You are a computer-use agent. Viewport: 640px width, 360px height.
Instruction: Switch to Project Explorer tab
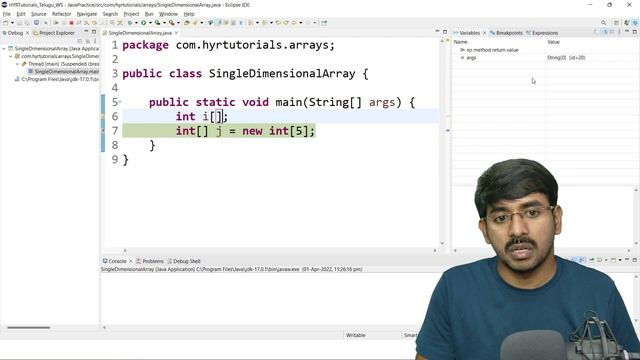click(54, 33)
